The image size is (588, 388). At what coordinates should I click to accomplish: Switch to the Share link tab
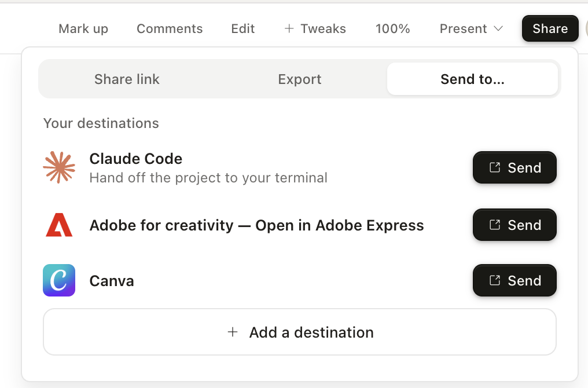click(127, 79)
